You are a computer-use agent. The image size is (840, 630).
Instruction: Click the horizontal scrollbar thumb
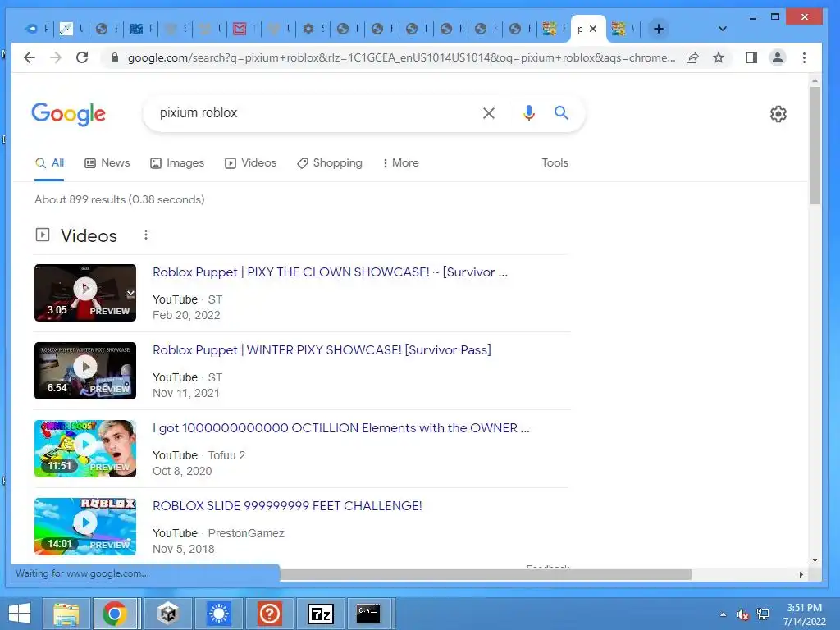coord(486,574)
